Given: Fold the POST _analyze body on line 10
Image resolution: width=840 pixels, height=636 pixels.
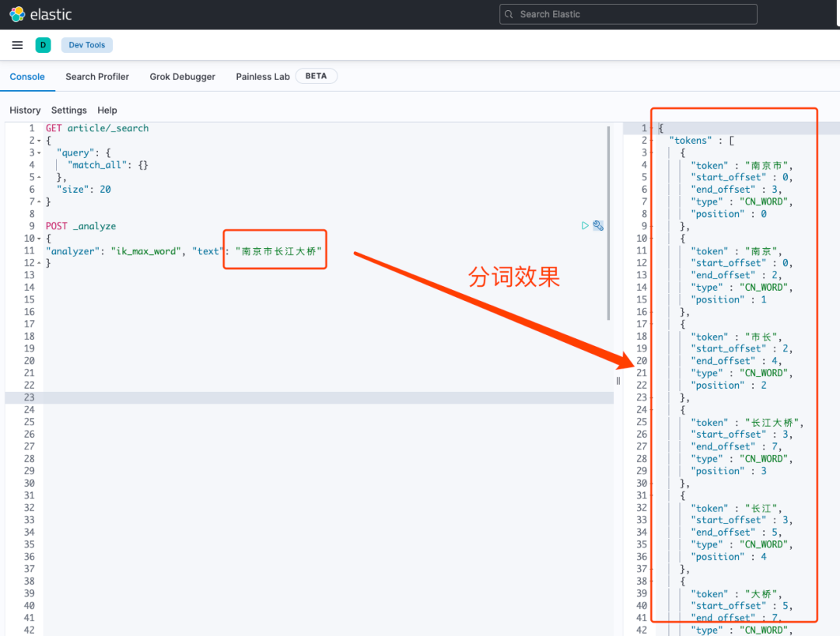Looking at the screenshot, I should (x=39, y=239).
